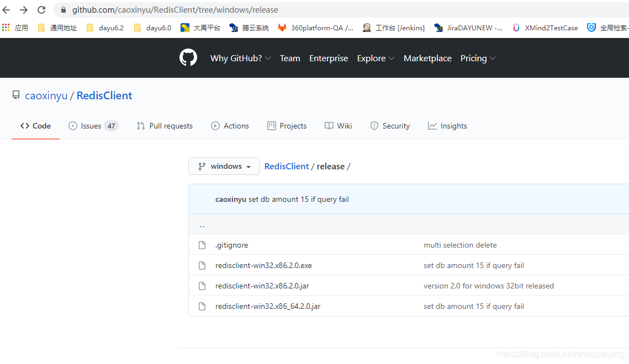Click the caoxinyu commit author name
Screen dimensions: 629x364
(231, 200)
